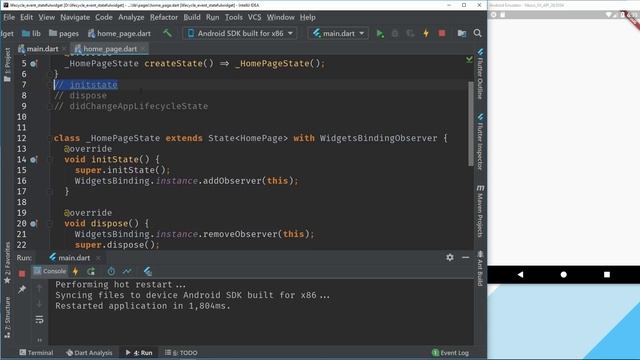Open the Navigate menu

[75, 17]
